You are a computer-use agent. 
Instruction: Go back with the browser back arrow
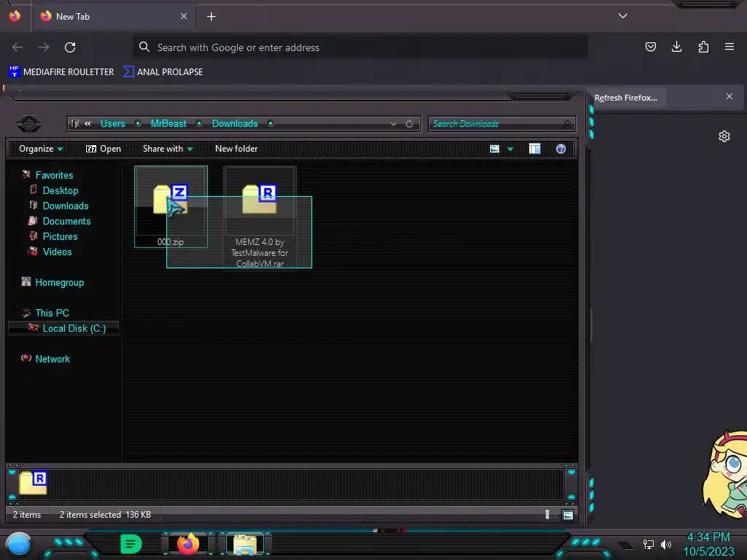18,47
